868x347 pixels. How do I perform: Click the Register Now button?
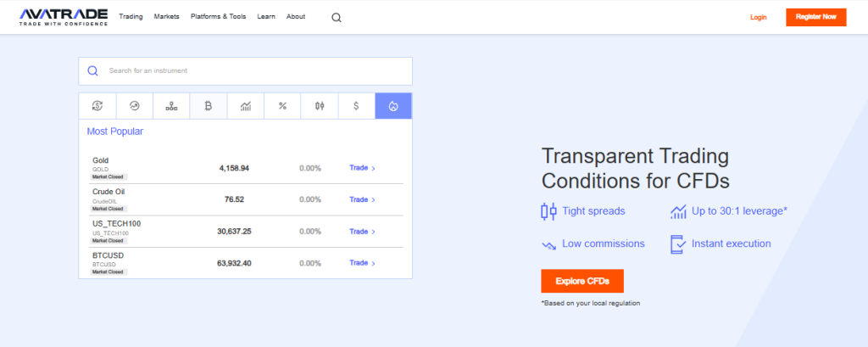(816, 17)
